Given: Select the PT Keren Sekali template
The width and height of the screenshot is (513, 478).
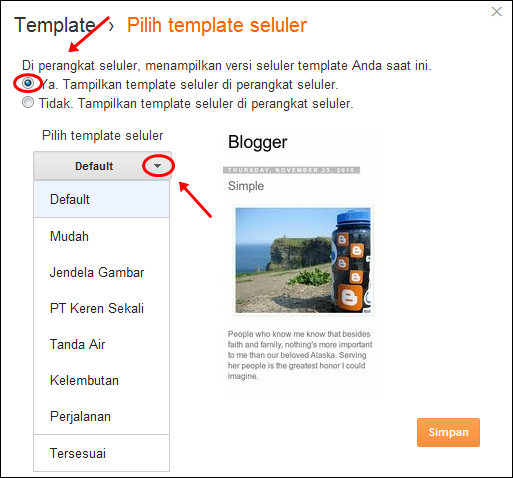Looking at the screenshot, I should pyautogui.click(x=101, y=308).
